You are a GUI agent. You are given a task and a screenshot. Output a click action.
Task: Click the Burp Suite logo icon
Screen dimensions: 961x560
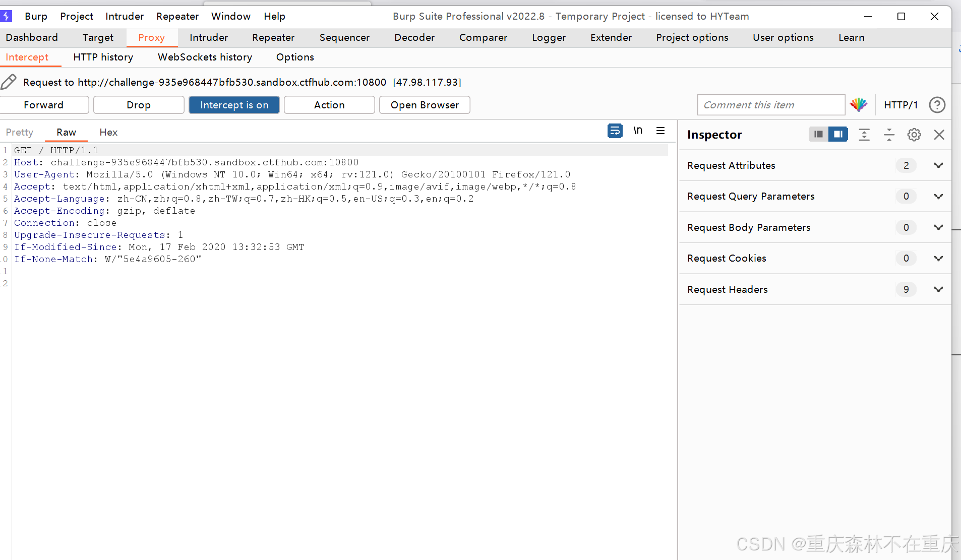(x=6, y=16)
